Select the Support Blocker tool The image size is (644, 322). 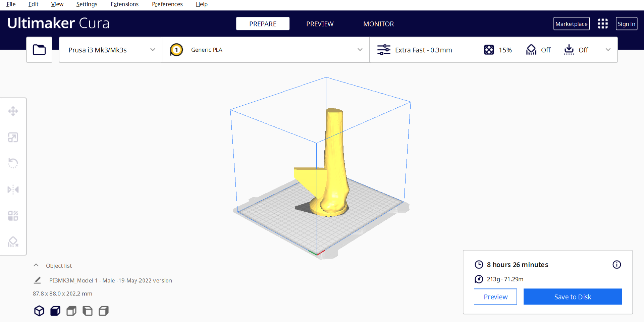(13, 242)
